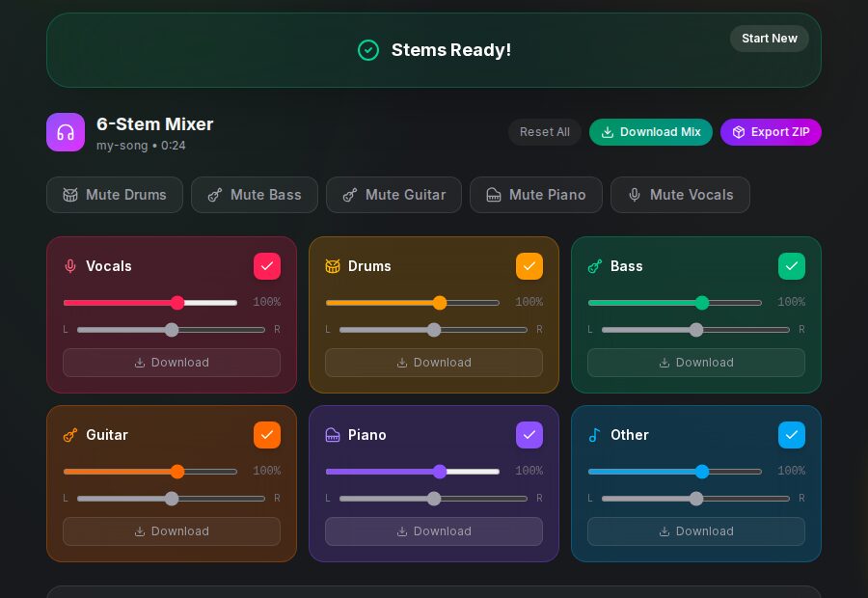Image resolution: width=868 pixels, height=598 pixels.
Task: Download the Bass stem
Action: [696, 363]
